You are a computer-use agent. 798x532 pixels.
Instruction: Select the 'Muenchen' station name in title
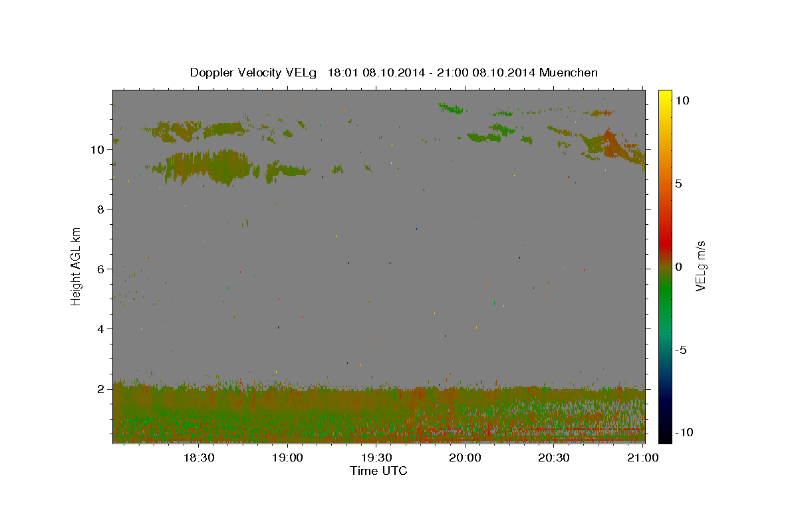pyautogui.click(x=569, y=72)
